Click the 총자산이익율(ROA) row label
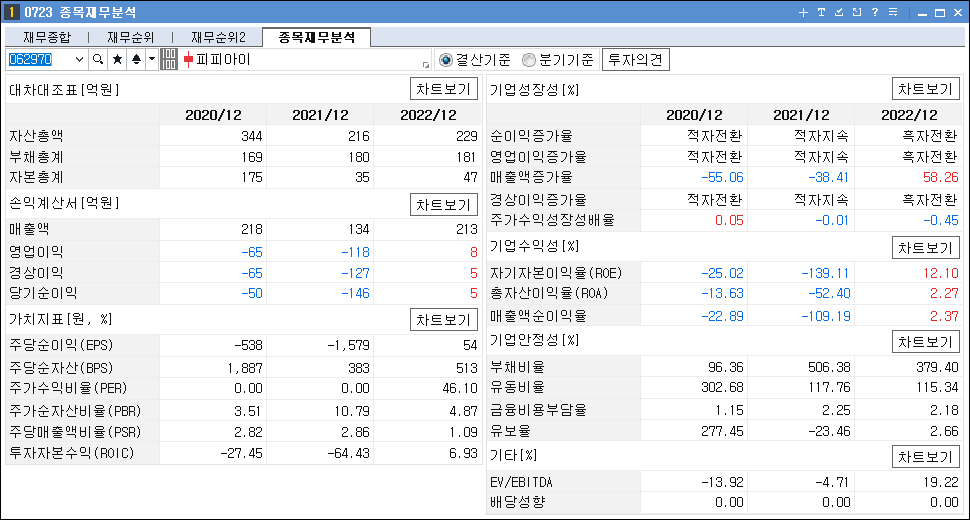 549,293
